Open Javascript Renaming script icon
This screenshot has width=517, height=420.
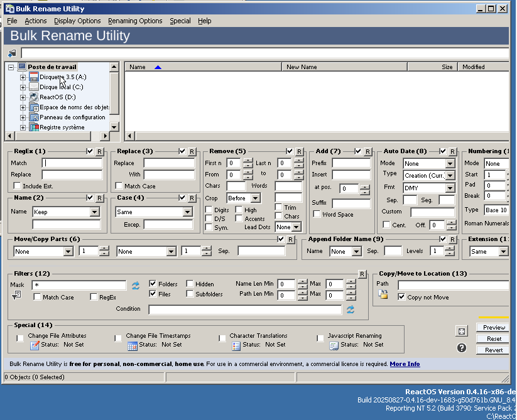click(334, 346)
